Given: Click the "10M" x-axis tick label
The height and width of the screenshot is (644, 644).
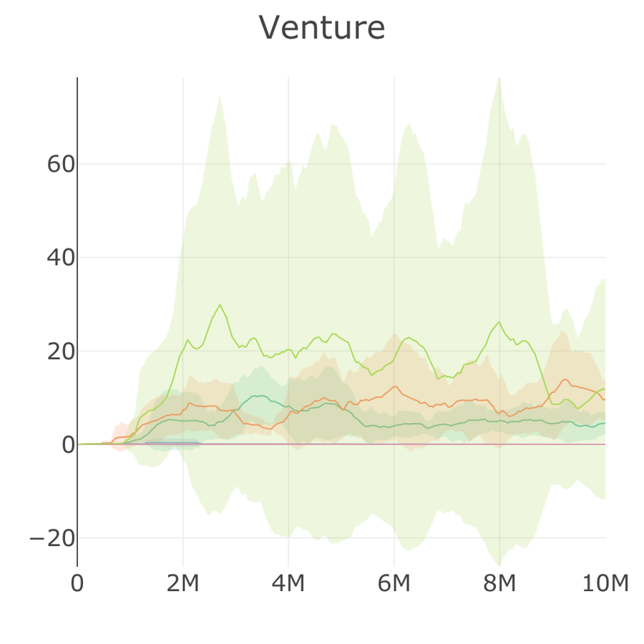Looking at the screenshot, I should click(605, 584).
